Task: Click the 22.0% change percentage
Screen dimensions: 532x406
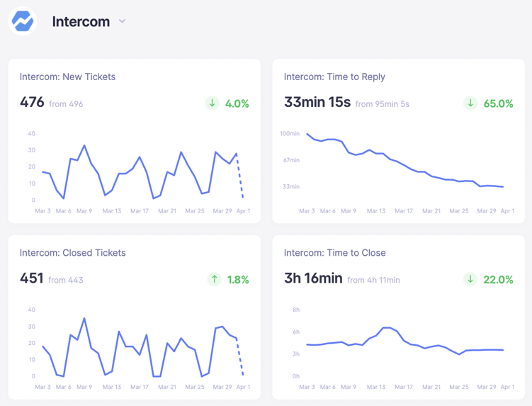Action: point(498,280)
